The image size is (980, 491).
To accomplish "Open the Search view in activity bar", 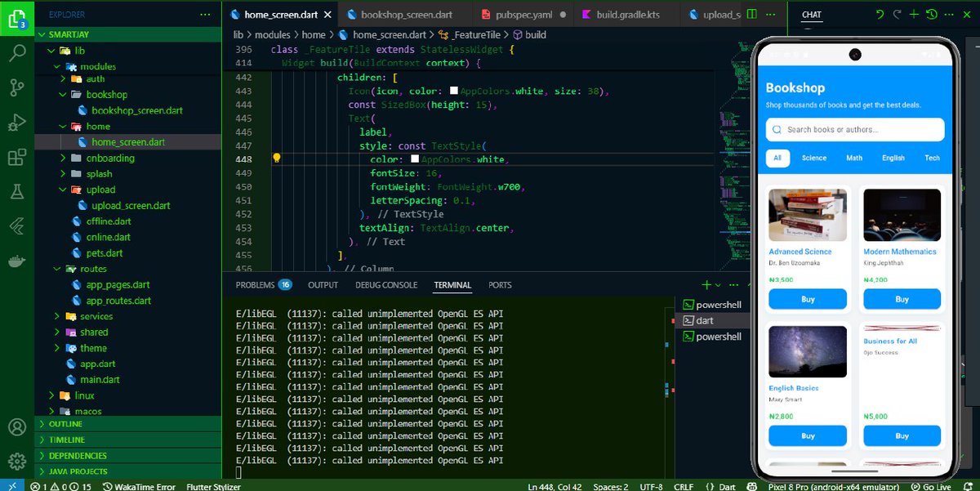I will [16, 54].
